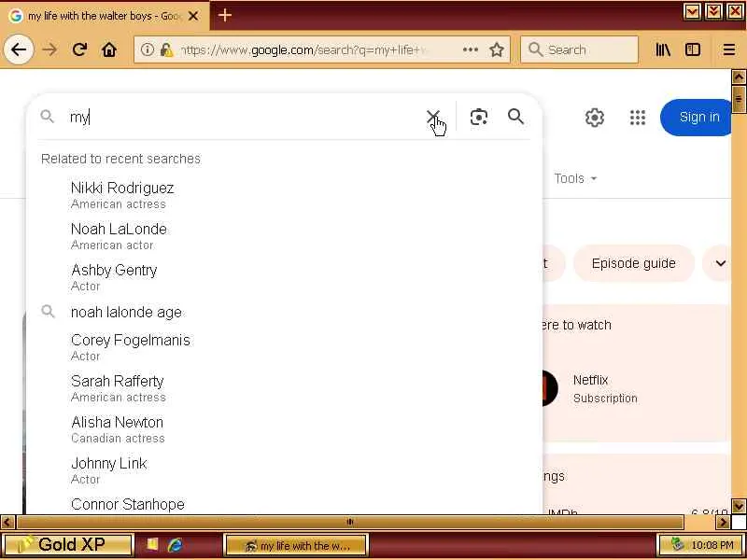Select the Episode guide chip
This screenshot has height=560, width=747.
tap(633, 263)
